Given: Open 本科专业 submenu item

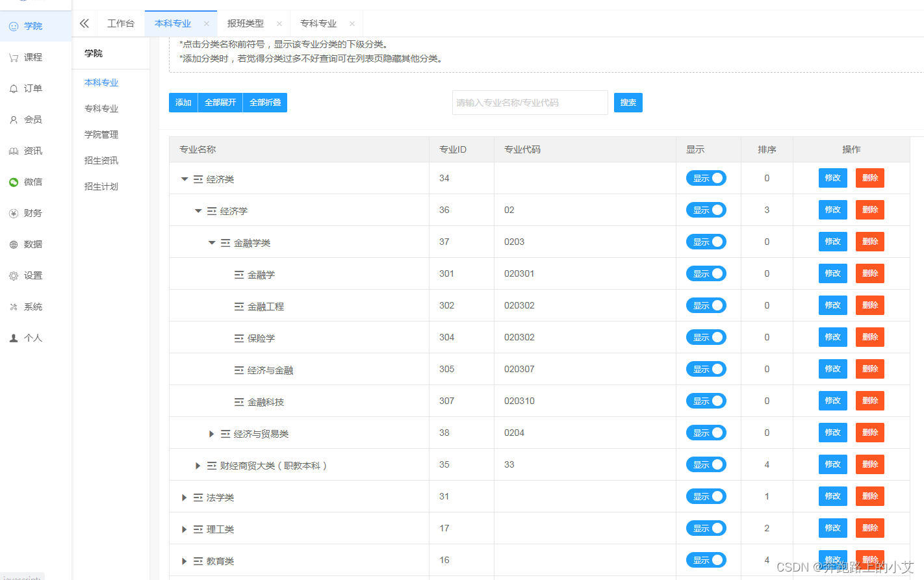Looking at the screenshot, I should 101,82.
